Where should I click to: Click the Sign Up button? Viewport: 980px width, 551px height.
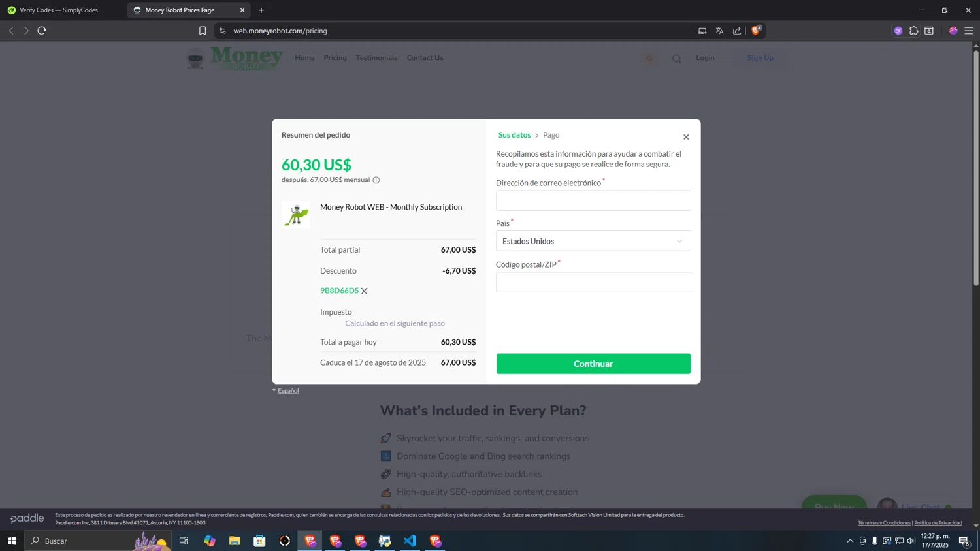[760, 58]
